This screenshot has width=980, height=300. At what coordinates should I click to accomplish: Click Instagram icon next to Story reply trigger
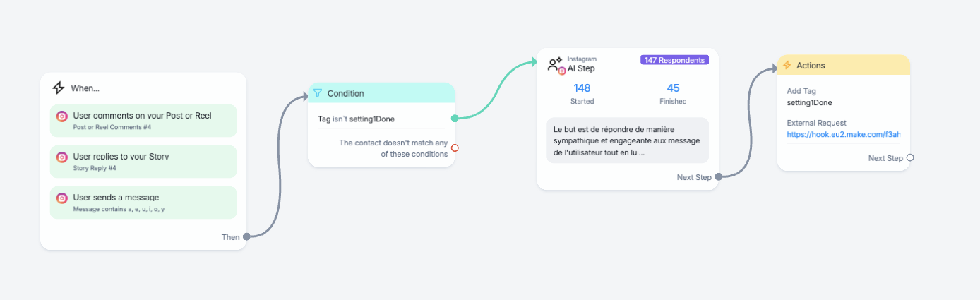pyautogui.click(x=62, y=157)
